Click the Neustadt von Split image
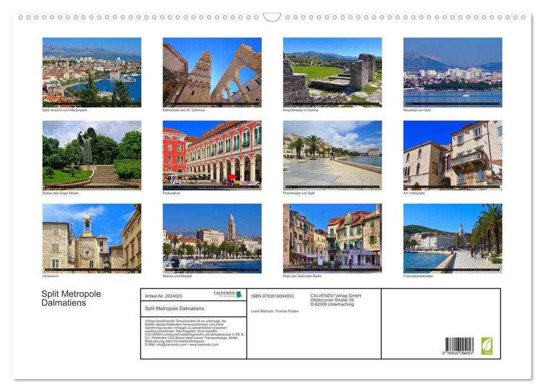 (453, 72)
